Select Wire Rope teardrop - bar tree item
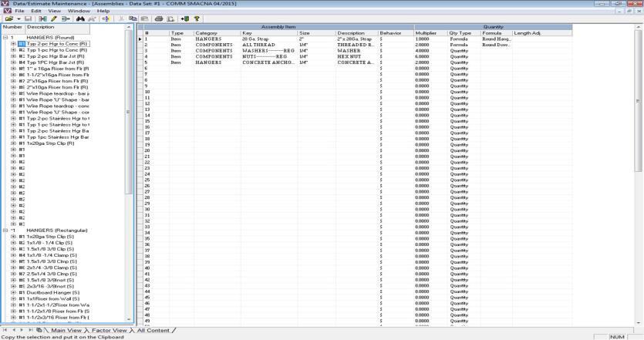Image resolution: width=644 pixels, height=340 pixels. (x=58, y=93)
